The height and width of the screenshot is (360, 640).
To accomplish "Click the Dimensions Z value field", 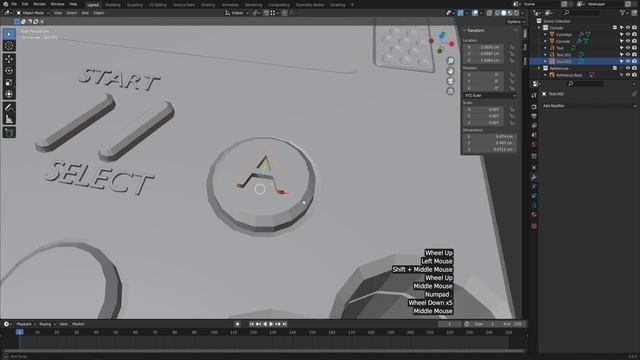I will [x=490, y=150].
